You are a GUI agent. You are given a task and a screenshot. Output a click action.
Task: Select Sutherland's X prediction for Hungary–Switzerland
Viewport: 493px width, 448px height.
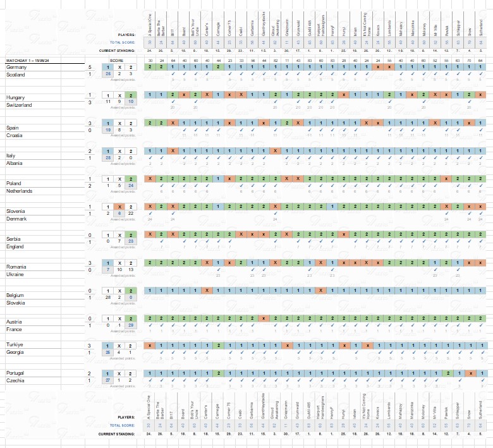tap(481, 95)
